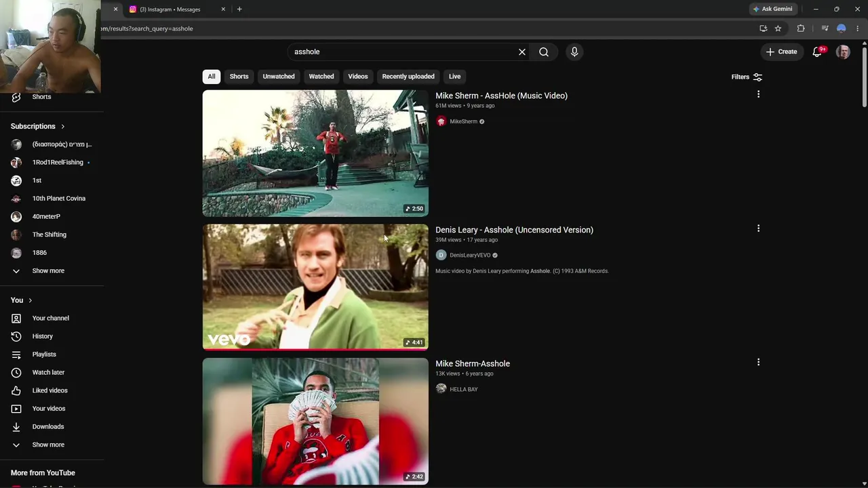
Task: Visit the DenisLearyVEVO channel avatar
Action: pos(441,255)
